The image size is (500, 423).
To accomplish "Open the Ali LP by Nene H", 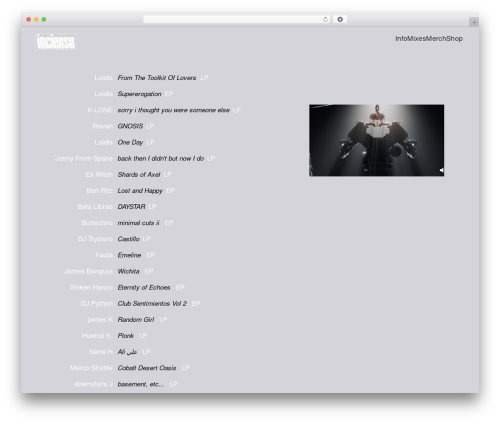I will (127, 352).
